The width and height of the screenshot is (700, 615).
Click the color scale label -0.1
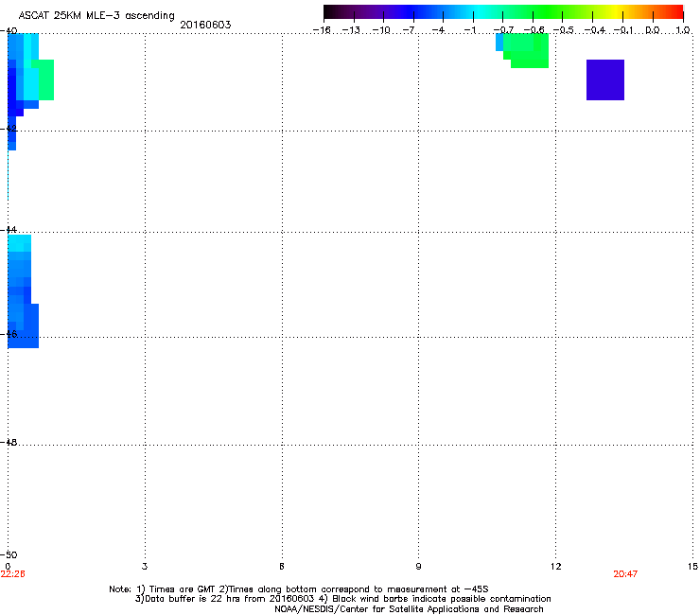(x=623, y=30)
